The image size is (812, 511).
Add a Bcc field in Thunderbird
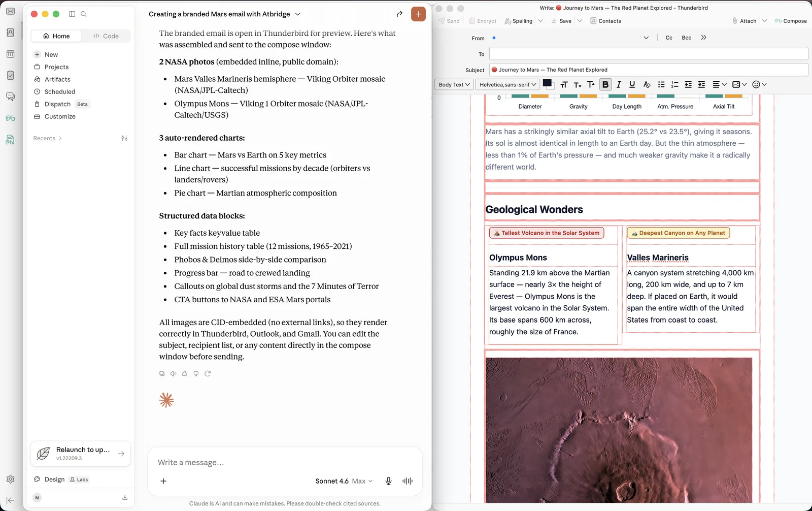[x=686, y=38]
